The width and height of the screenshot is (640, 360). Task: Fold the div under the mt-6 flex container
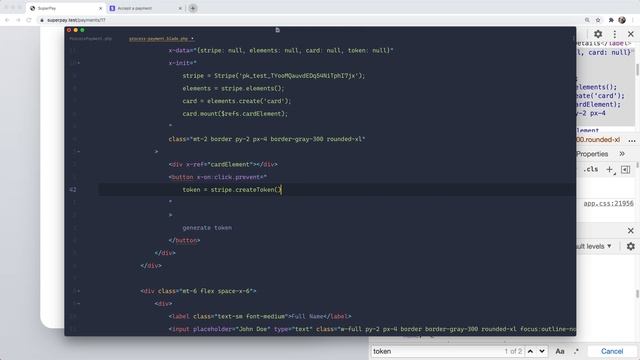click(x=78, y=304)
